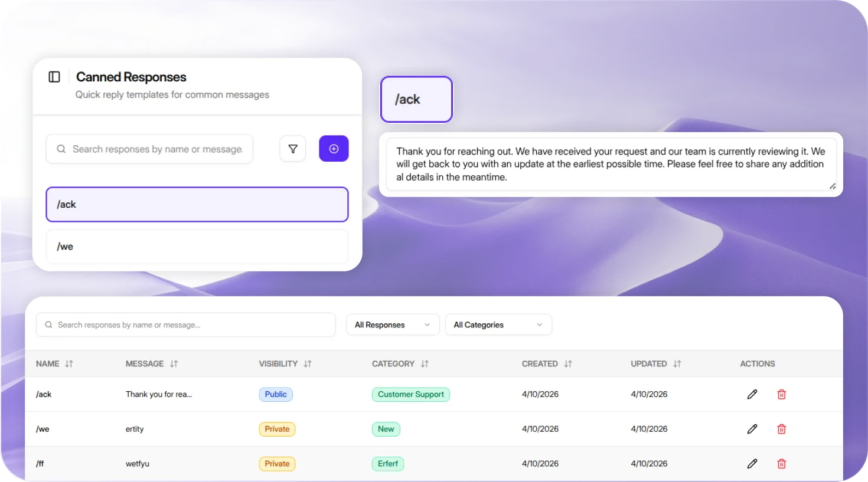Click the magnifier icon in the table search bar

coord(48,324)
